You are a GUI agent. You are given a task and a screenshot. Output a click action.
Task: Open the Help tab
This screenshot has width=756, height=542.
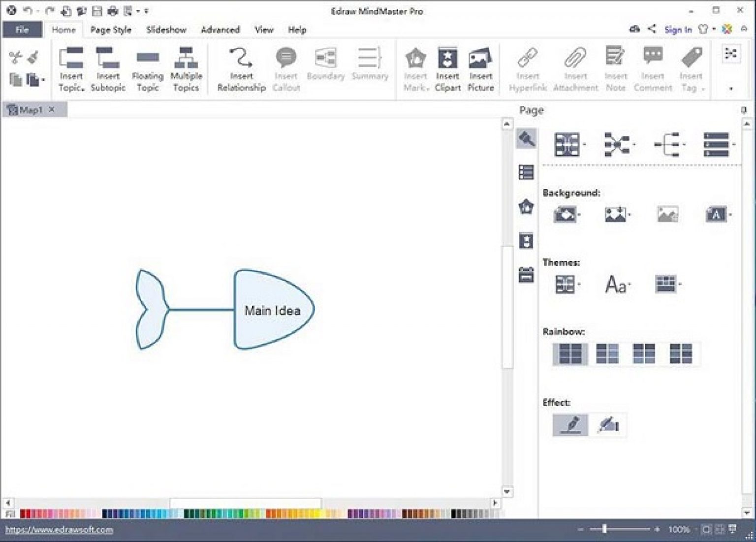click(297, 30)
